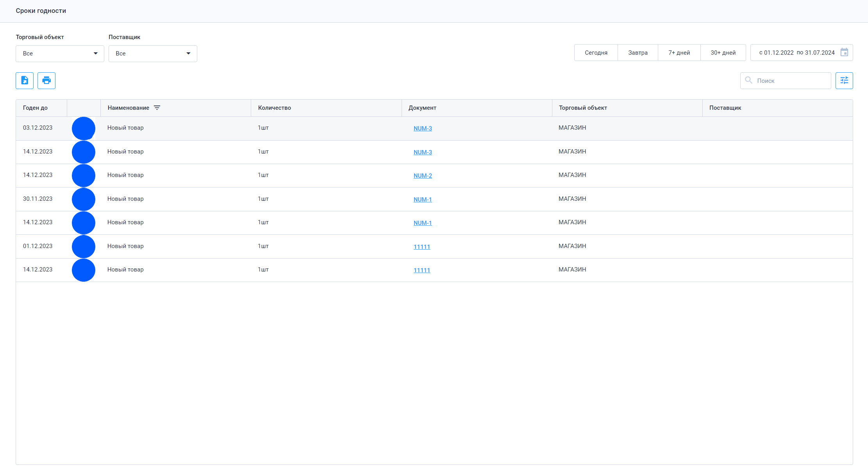The width and height of the screenshot is (868, 475).
Task: Click the blue circle thumbnail of 30.11.2023 row
Action: pos(84,199)
